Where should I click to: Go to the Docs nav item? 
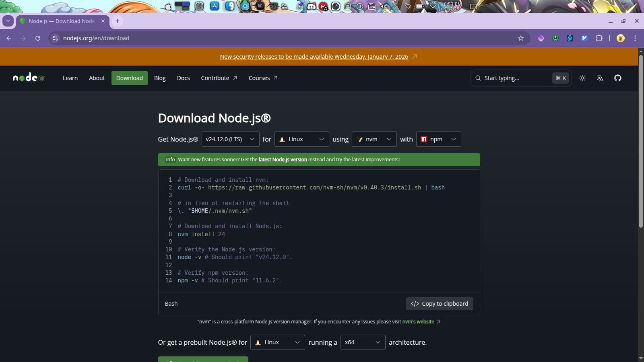point(183,78)
